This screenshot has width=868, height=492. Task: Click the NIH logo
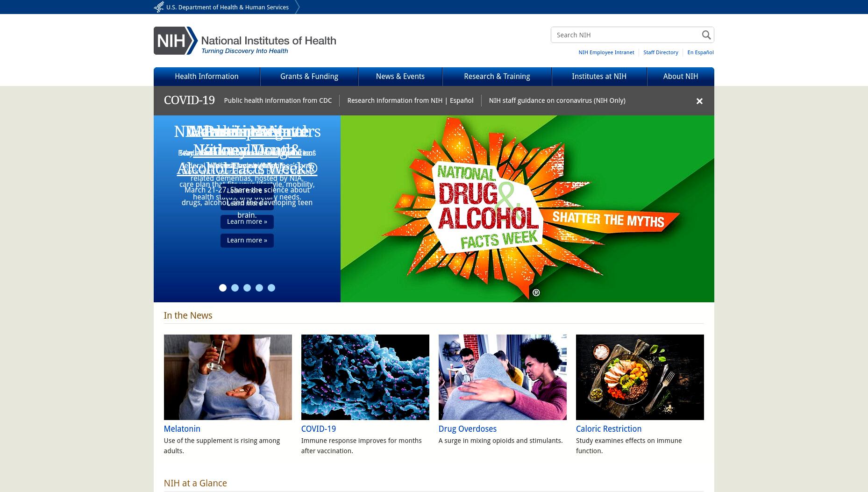[x=245, y=41]
